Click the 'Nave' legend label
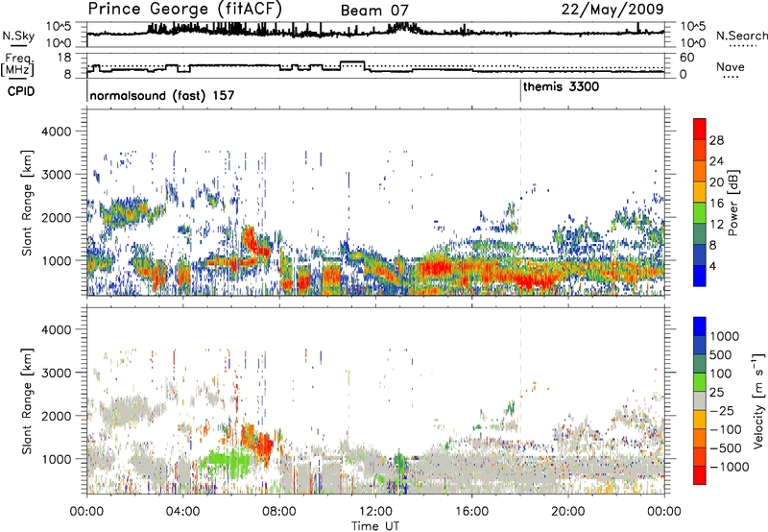This screenshot has width=768, height=532. pos(731,67)
